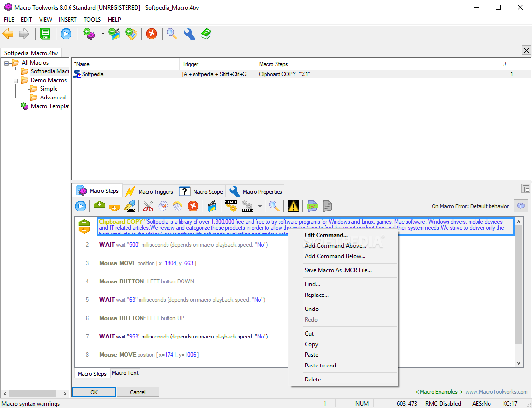Find in macro with editor magnifier icon
Viewport: 532px width, 408px height.
(x=274, y=206)
